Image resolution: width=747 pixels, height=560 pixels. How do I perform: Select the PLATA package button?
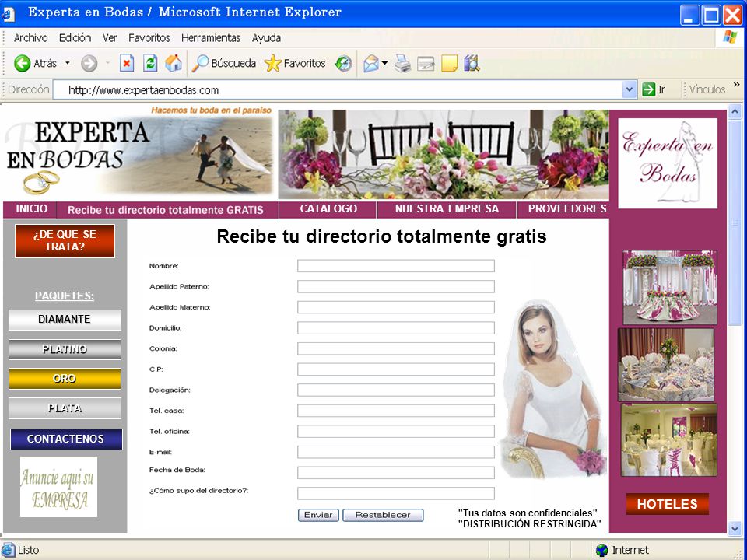point(65,408)
